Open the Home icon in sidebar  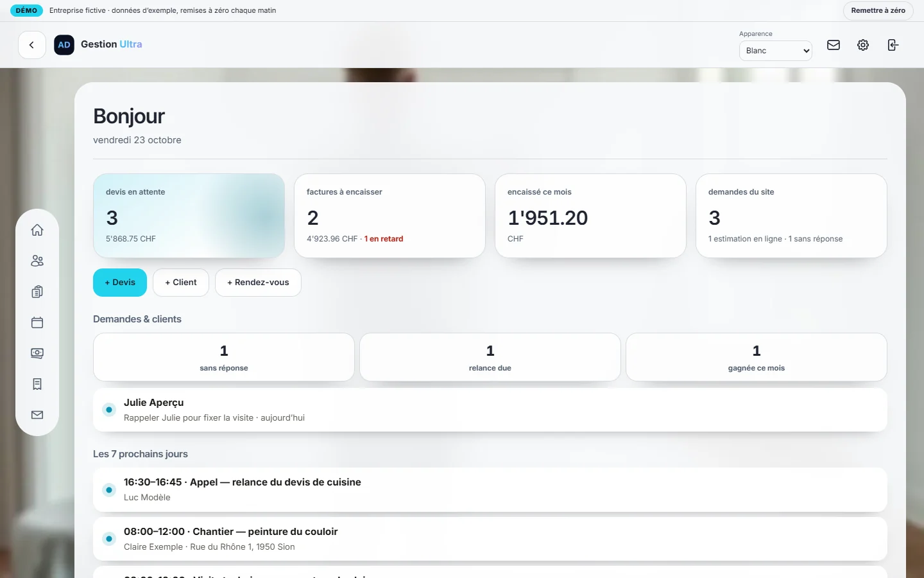click(37, 230)
